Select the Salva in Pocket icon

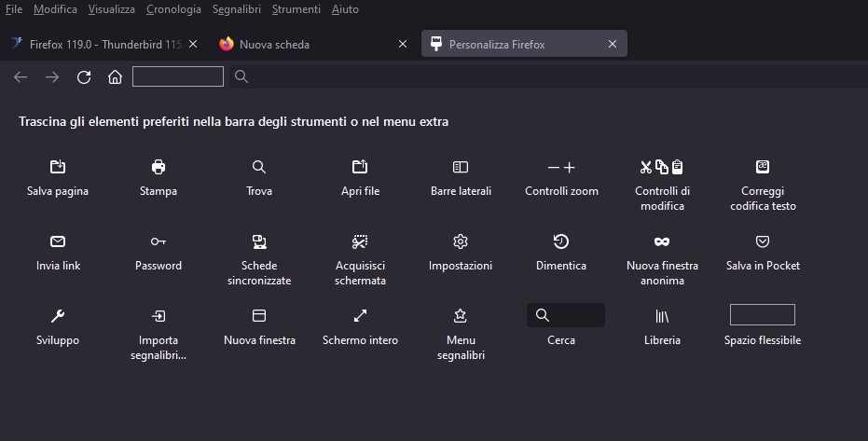(763, 241)
